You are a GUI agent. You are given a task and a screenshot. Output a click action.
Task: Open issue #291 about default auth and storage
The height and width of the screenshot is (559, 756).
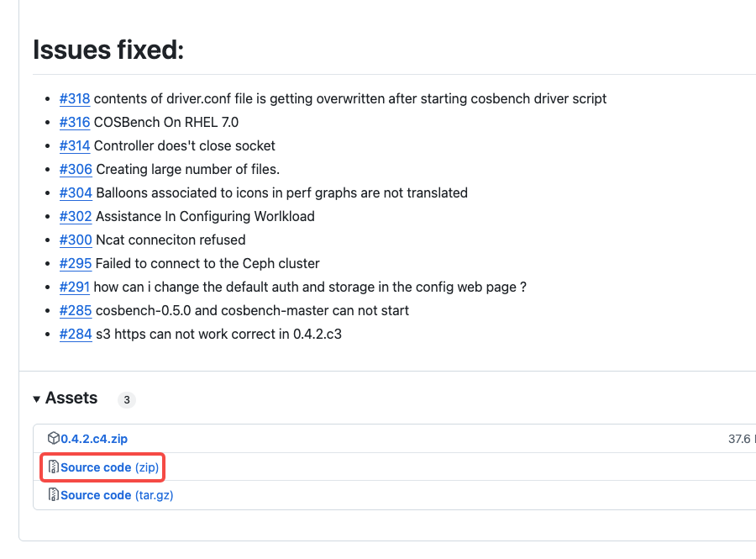click(x=75, y=287)
